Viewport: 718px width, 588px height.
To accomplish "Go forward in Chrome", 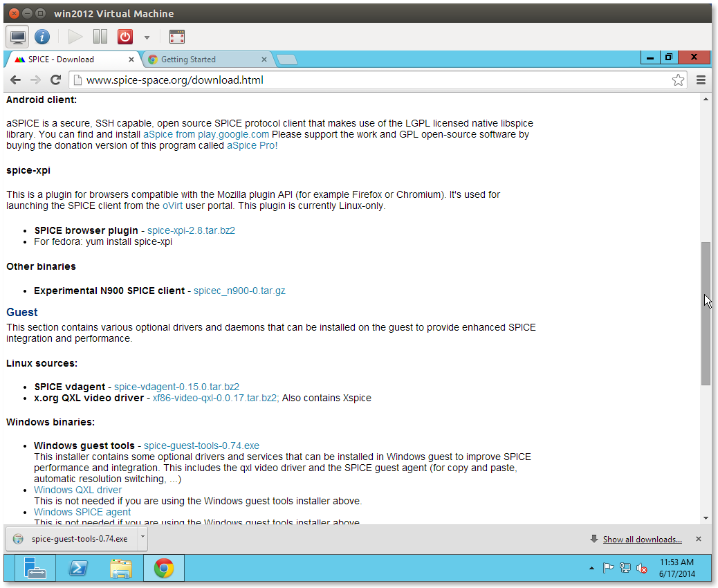I will coord(35,80).
